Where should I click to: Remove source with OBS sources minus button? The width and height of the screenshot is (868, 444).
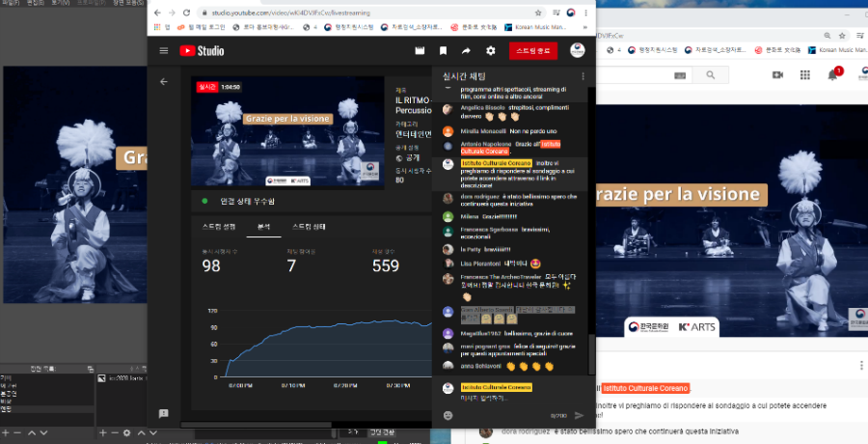(x=115, y=433)
